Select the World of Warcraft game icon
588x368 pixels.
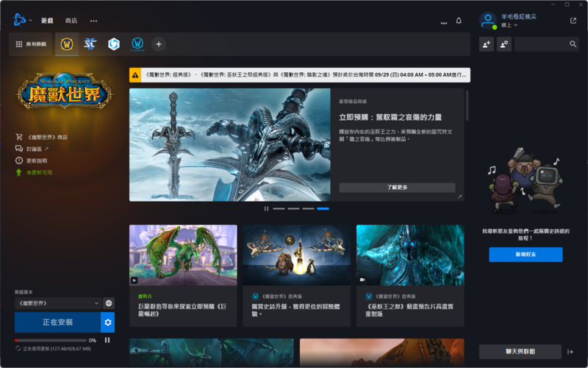pyautogui.click(x=67, y=44)
